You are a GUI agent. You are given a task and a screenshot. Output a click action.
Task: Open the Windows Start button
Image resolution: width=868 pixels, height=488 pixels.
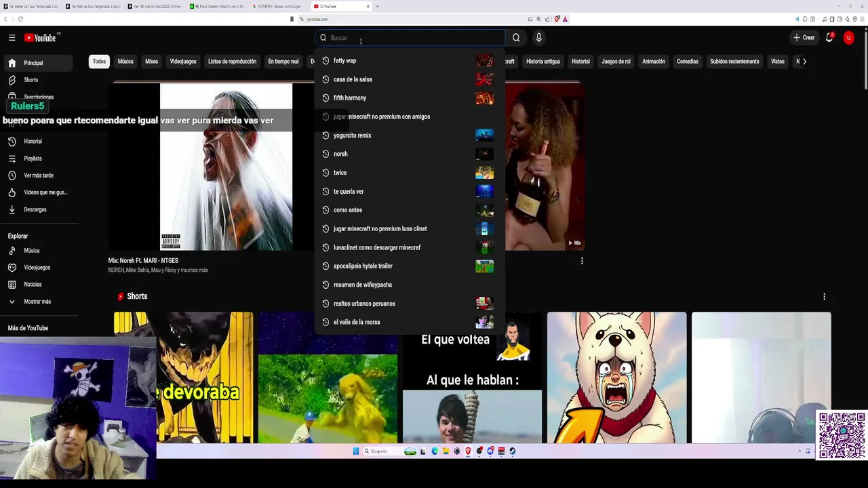click(x=355, y=451)
